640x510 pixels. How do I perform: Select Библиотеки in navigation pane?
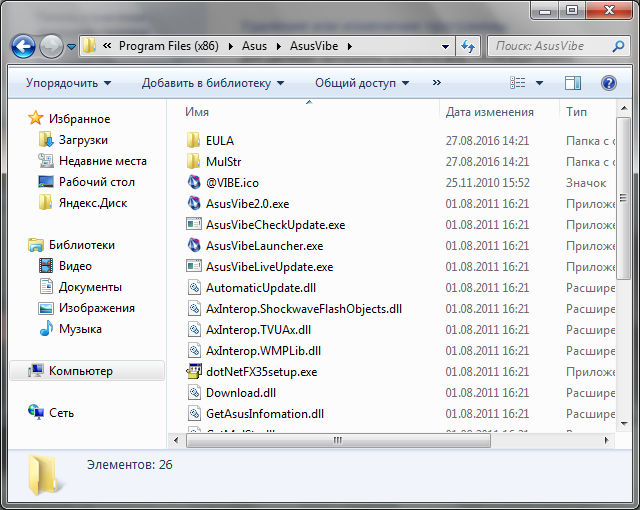(82, 245)
